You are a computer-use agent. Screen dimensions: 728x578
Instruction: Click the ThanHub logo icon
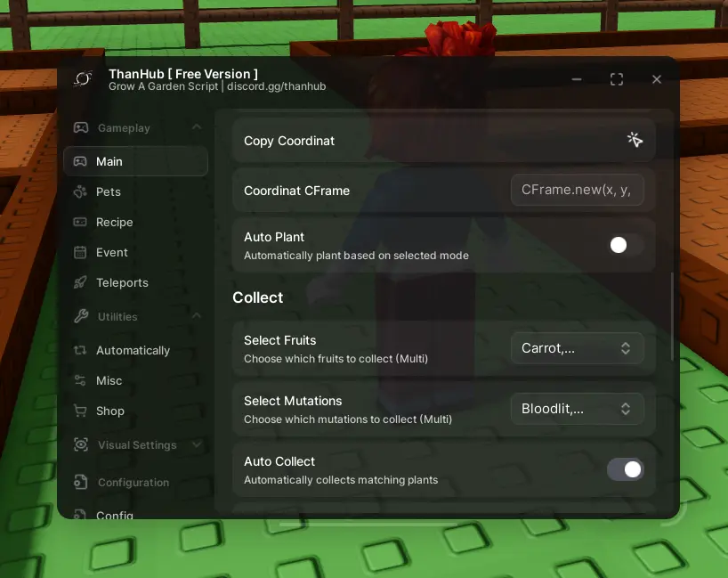[x=83, y=79]
